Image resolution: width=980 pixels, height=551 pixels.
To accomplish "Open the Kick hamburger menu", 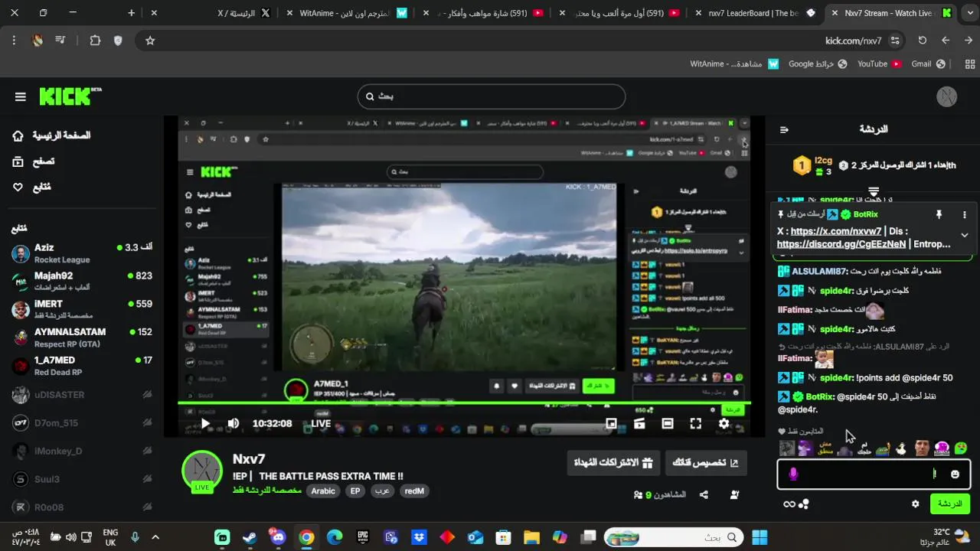I will pos(21,96).
